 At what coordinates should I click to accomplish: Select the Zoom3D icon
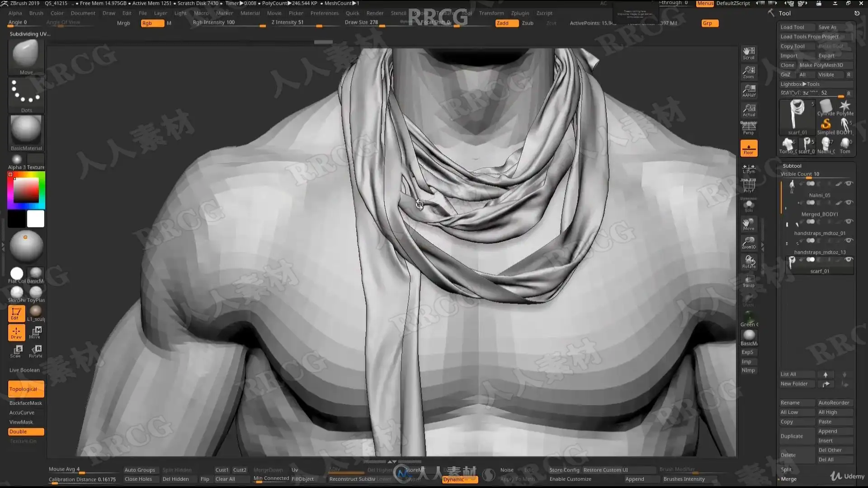click(749, 243)
